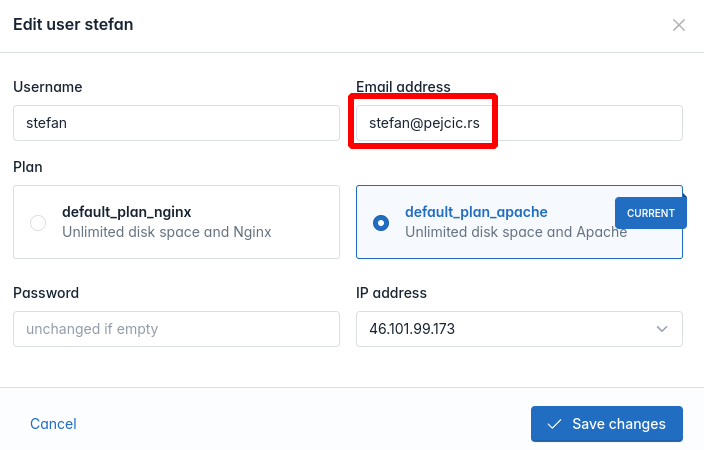Click the Unlimited disk space and Apache description

tap(516, 232)
